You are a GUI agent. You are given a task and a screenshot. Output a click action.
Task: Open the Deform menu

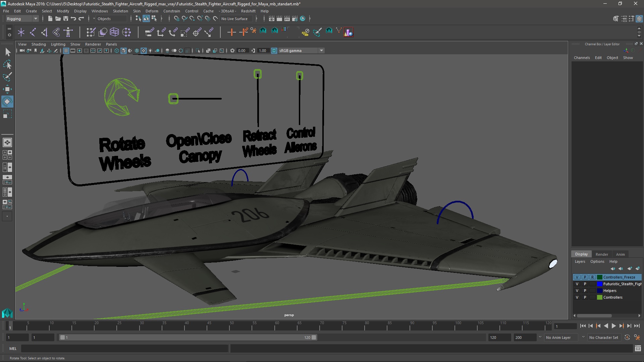pyautogui.click(x=152, y=11)
